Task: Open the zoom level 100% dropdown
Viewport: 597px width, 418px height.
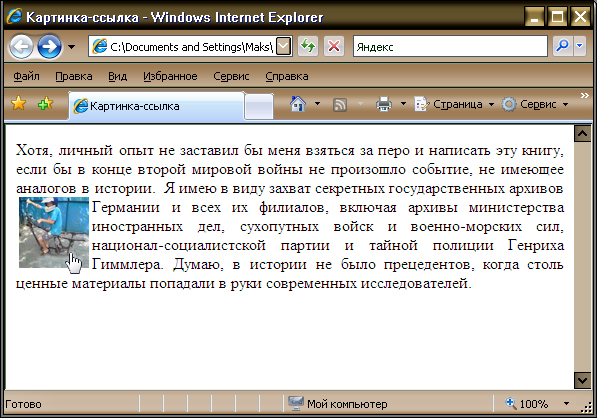Action: [567, 404]
